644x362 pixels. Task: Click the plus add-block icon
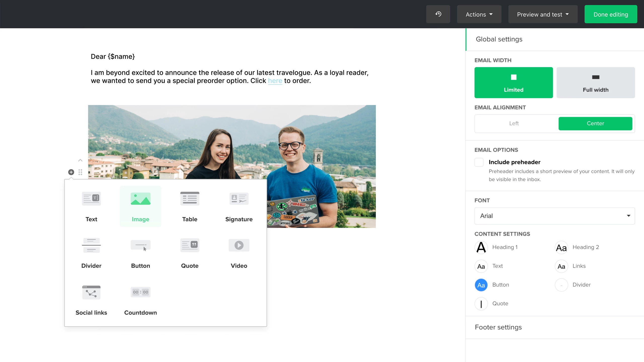[x=71, y=172]
